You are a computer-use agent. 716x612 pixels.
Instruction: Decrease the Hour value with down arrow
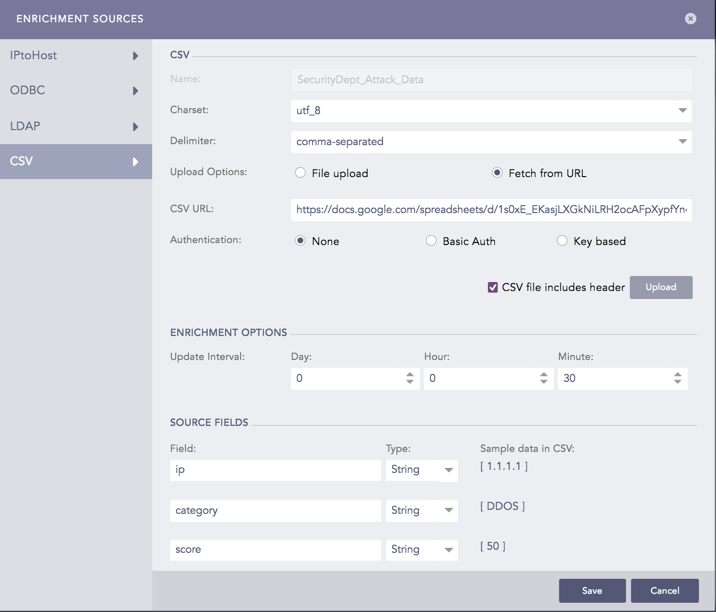(543, 382)
